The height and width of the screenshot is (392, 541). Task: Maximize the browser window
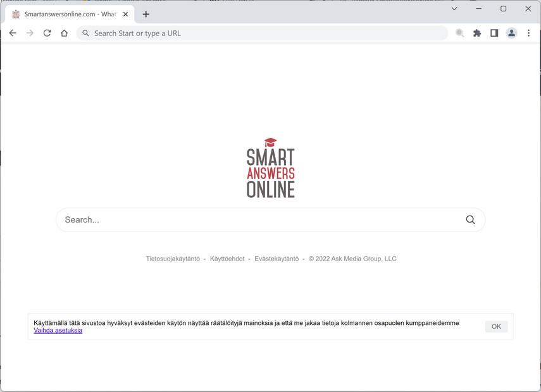(x=504, y=9)
